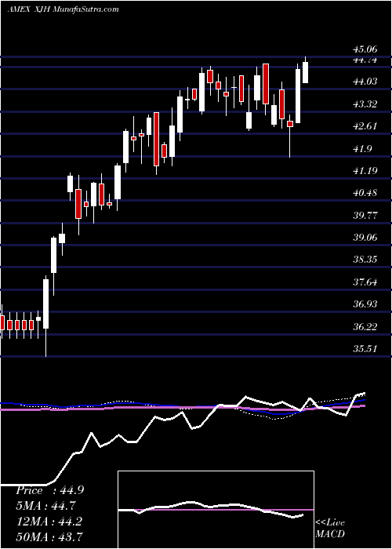392x549 pixels.
Task: Click the 45.06 price axis label
Action: [365, 51]
